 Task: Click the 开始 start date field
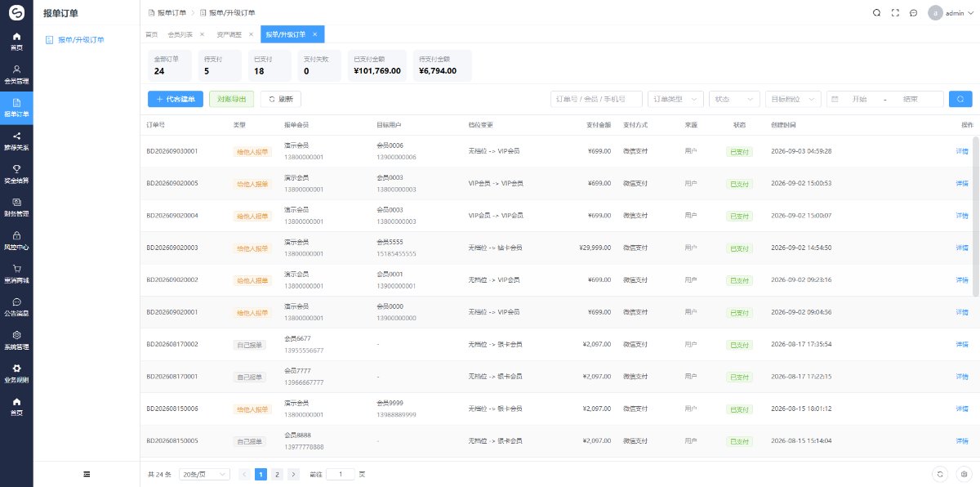pos(860,99)
